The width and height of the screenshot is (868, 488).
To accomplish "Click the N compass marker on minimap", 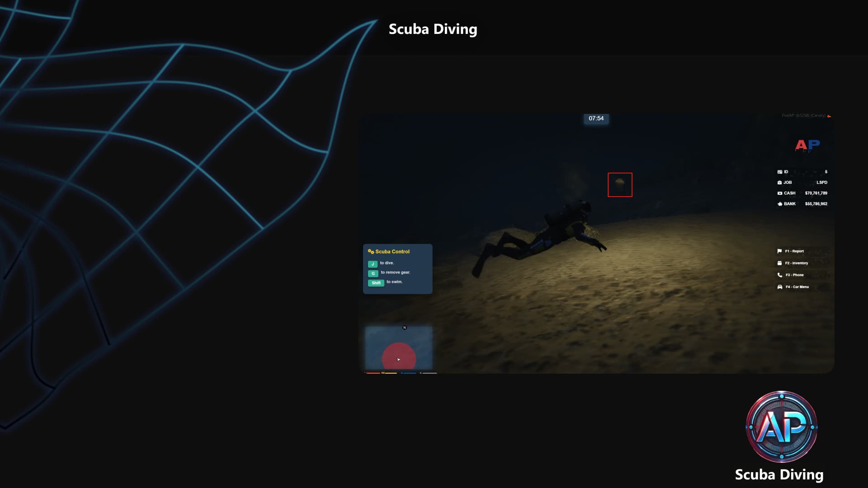I will (x=405, y=328).
